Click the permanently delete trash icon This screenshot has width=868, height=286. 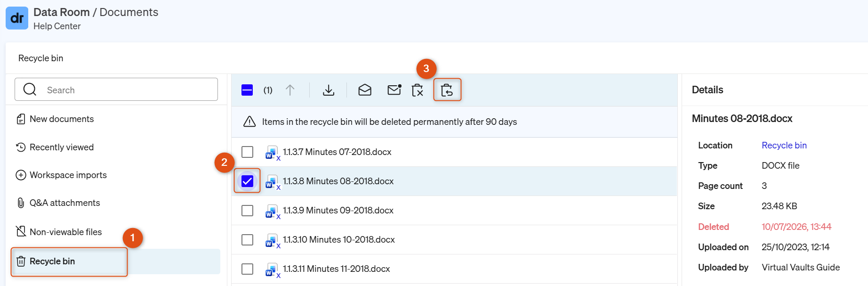coord(418,90)
